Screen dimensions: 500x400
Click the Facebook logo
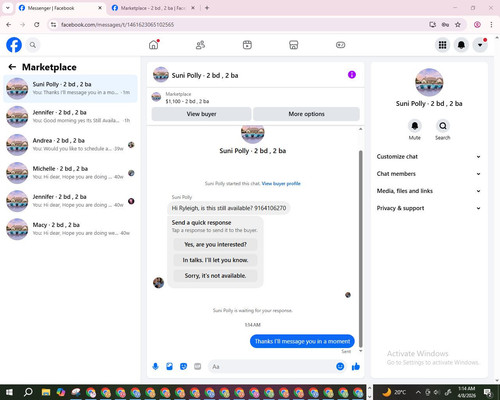(14, 45)
